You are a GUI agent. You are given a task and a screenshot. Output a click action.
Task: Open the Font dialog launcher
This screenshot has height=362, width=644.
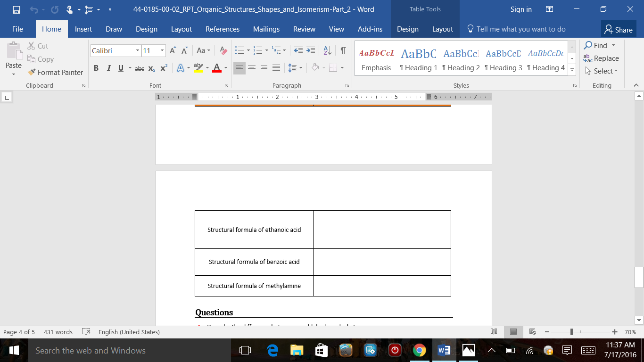227,85
